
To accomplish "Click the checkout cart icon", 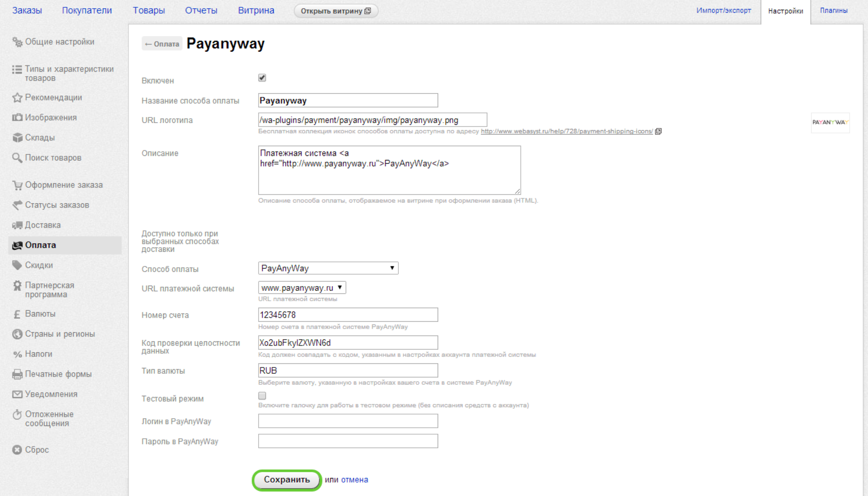I will pos(17,185).
